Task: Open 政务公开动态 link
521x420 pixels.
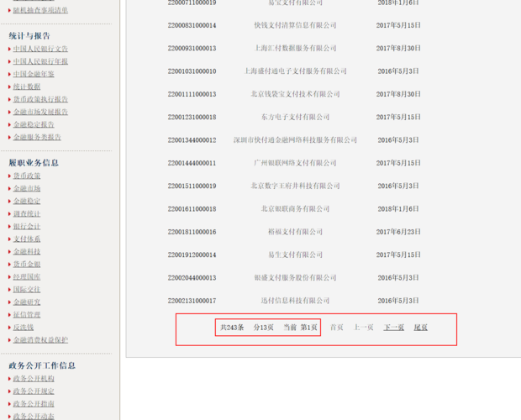Action: [34, 416]
